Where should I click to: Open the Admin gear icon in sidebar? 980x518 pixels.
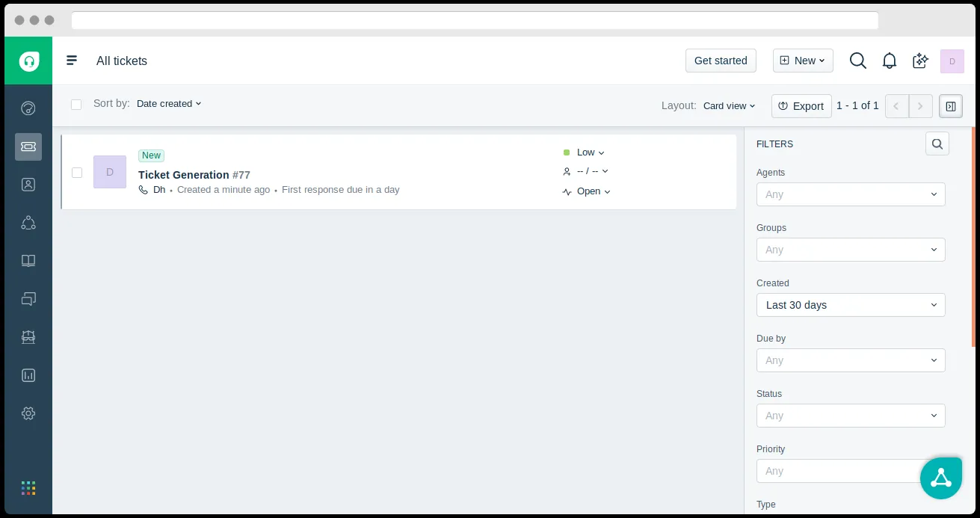pyautogui.click(x=28, y=413)
